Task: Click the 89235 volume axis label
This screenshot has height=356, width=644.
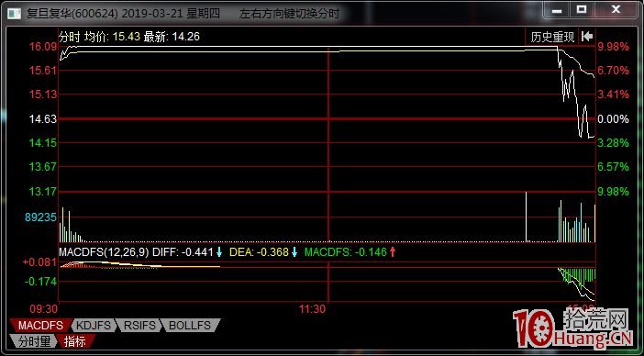Action: click(x=40, y=217)
